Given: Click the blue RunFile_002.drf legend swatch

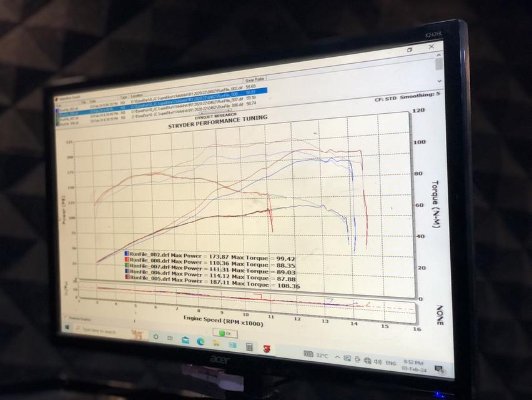Looking at the screenshot, I should coord(127,253).
